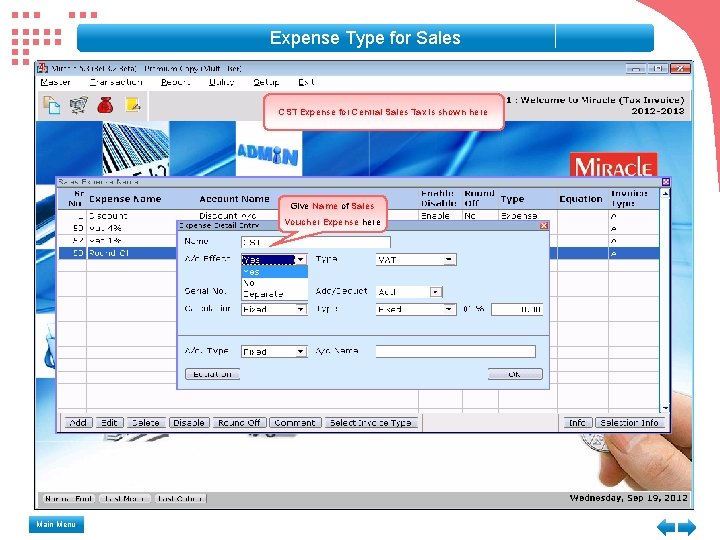Click the Equation column header
Viewport: 720px width, 540px height.
click(x=581, y=199)
